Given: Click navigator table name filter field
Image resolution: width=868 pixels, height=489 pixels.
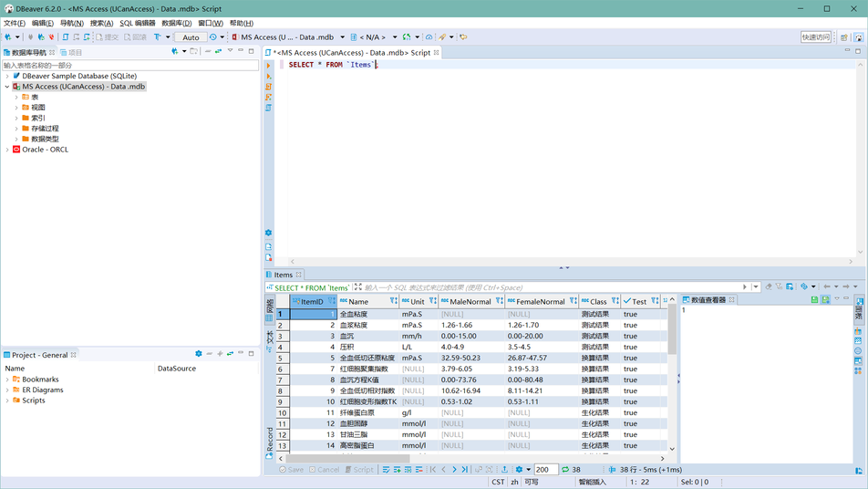Looking at the screenshot, I should click(x=130, y=66).
